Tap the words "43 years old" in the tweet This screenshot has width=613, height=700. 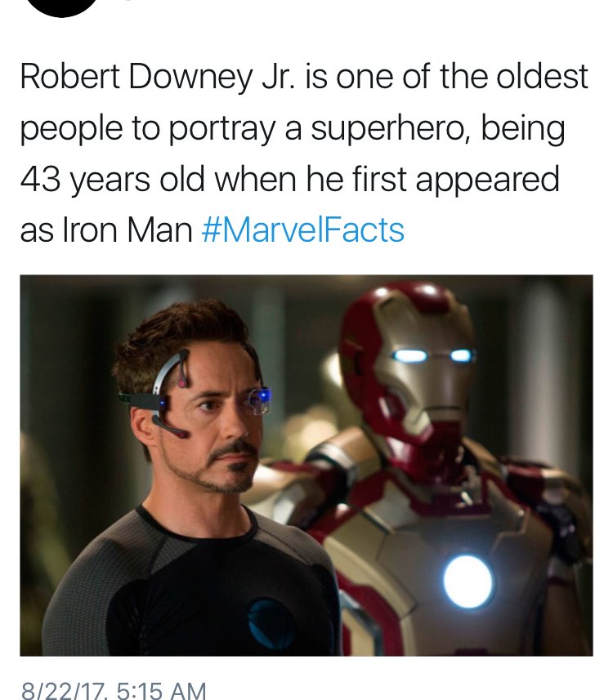(x=113, y=180)
